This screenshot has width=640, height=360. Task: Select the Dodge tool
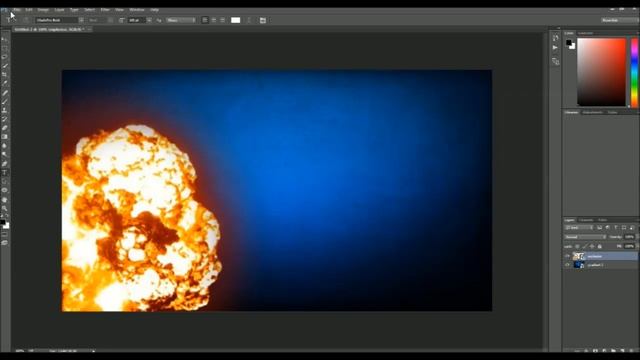point(5,154)
